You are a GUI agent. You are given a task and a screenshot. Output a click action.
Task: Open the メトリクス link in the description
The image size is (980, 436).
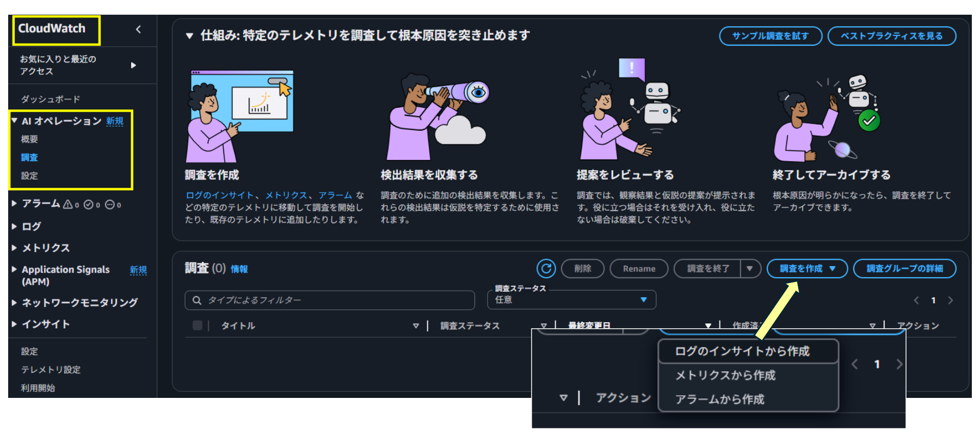[x=286, y=195]
